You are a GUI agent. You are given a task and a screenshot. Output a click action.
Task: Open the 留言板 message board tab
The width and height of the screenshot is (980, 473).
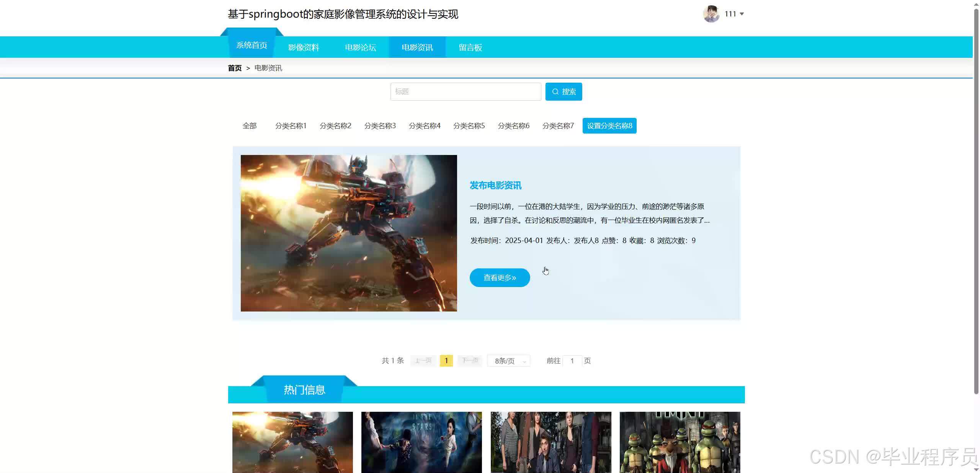point(470,47)
